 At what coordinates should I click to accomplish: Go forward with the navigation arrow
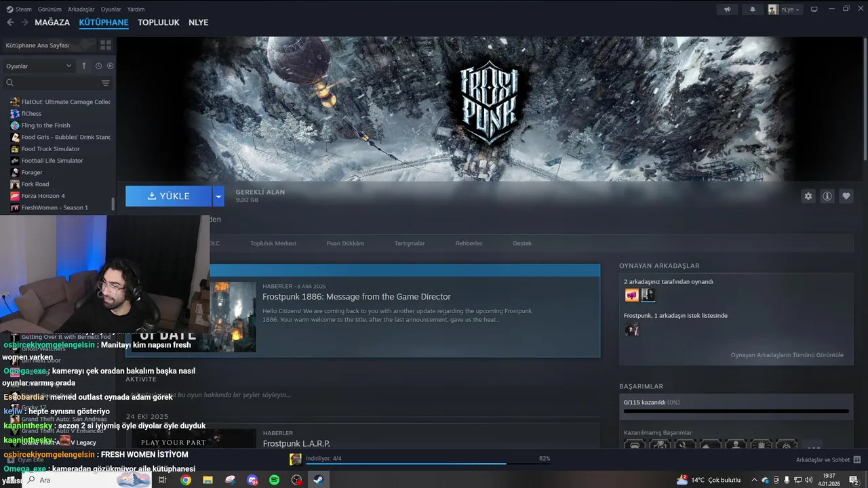coord(24,22)
